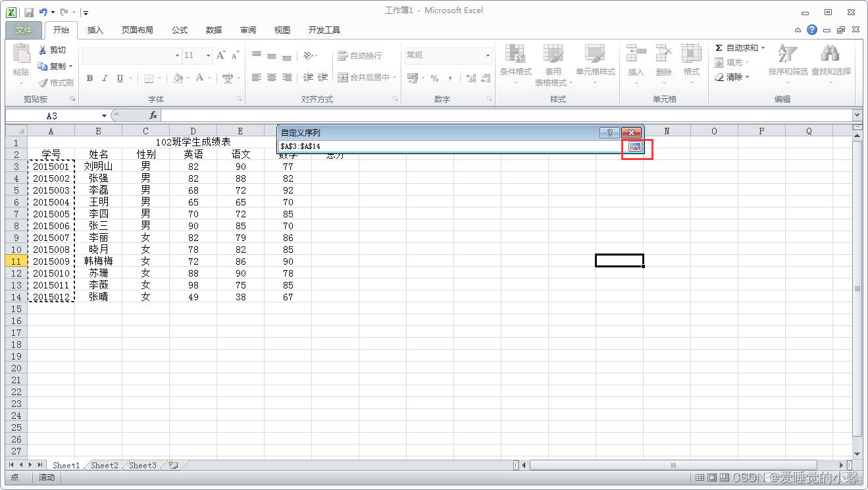
Task: Click the insert new worksheet tab icon
Action: pos(173,465)
